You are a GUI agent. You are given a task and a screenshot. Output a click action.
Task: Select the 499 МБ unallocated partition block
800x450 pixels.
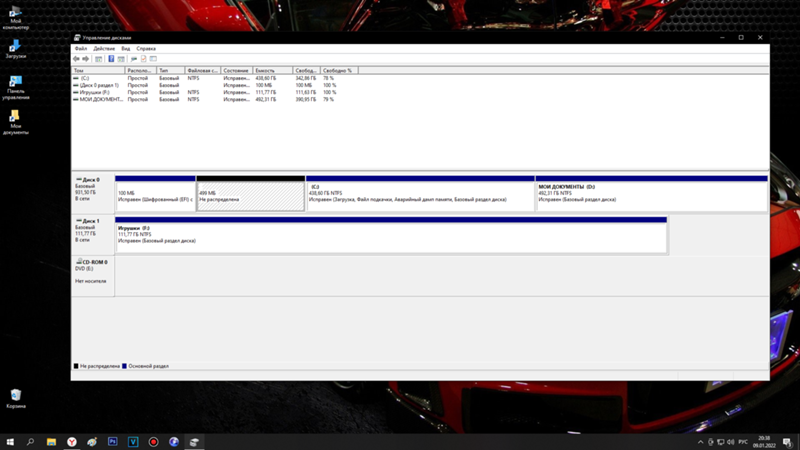(x=251, y=193)
